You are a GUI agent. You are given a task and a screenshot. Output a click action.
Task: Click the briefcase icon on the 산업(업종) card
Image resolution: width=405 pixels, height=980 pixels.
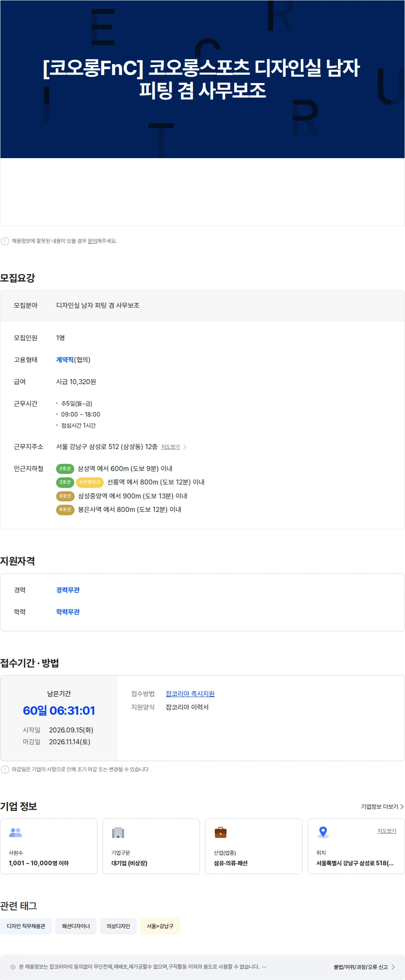(221, 832)
